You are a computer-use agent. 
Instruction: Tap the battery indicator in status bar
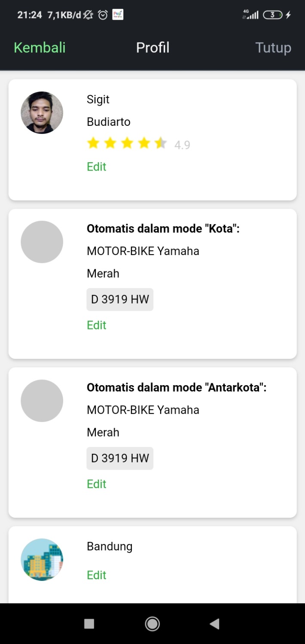pyautogui.click(x=273, y=15)
